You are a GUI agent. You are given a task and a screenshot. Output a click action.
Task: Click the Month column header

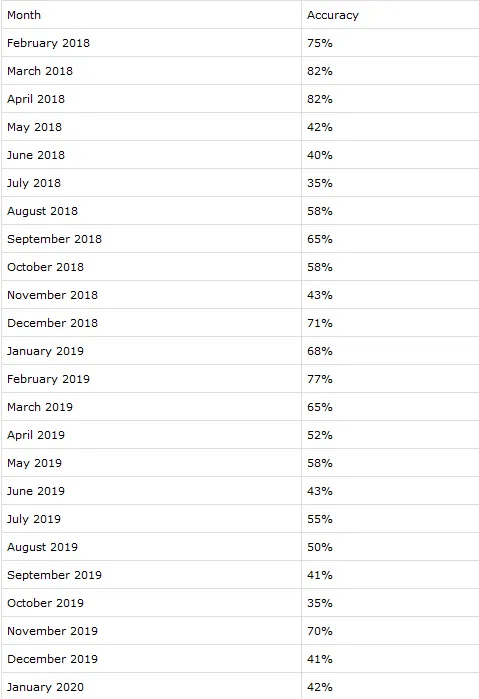24,15
